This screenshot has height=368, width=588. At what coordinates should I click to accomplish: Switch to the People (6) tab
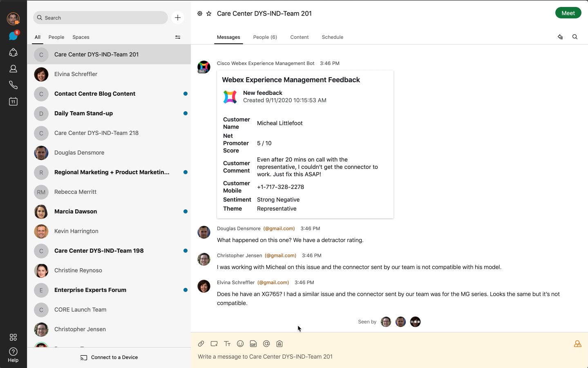[x=265, y=37]
